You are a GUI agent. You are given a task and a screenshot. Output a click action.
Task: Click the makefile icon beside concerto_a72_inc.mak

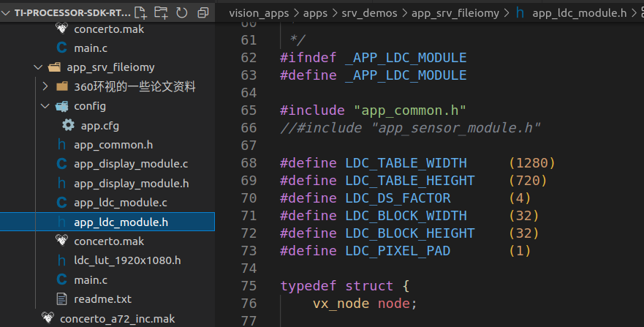(x=48, y=318)
